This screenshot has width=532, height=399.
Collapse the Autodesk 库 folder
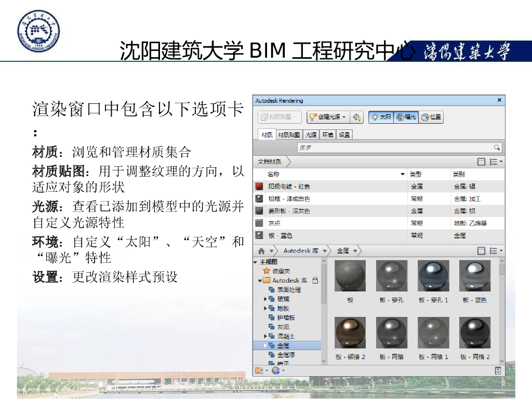point(260,281)
